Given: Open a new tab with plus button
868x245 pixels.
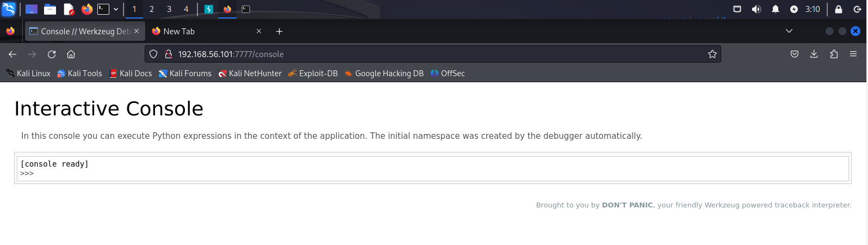Looking at the screenshot, I should [x=279, y=32].
